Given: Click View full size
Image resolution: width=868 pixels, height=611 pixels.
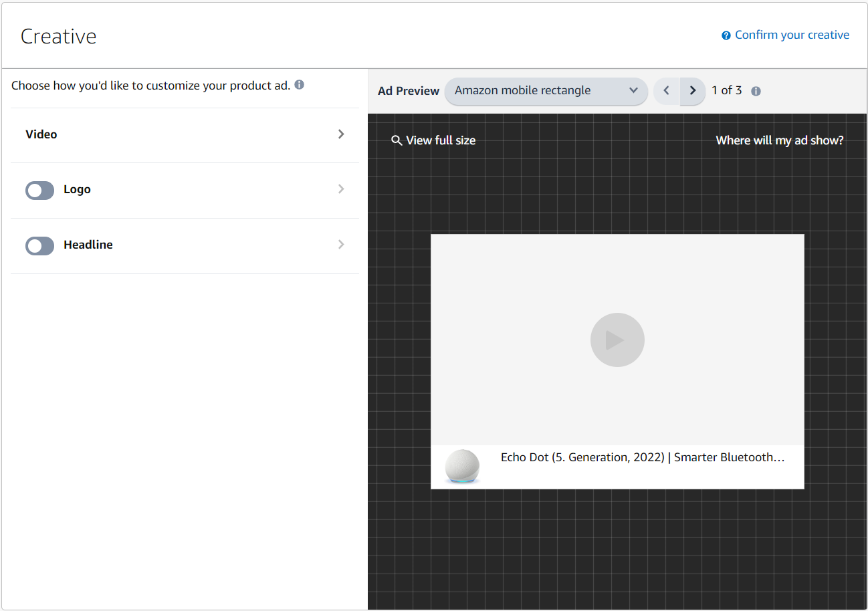Looking at the screenshot, I should pos(441,140).
